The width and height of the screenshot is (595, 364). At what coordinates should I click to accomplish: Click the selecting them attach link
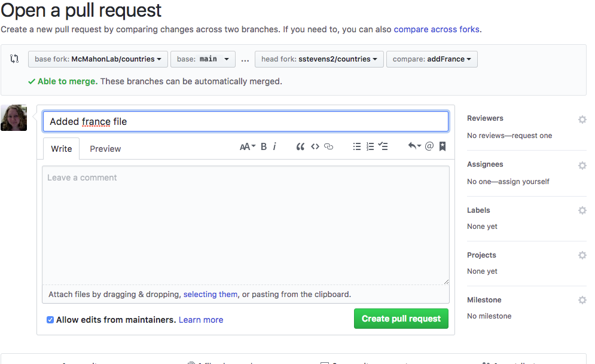tap(210, 294)
